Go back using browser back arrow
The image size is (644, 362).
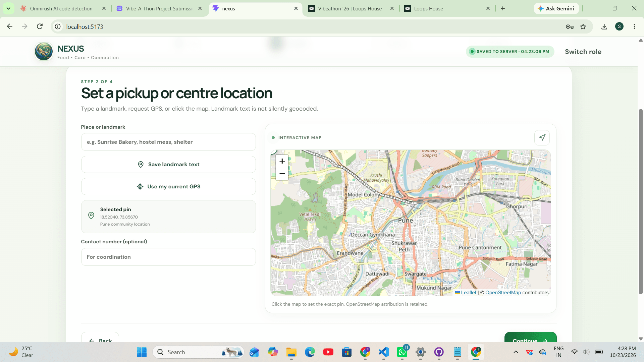(x=10, y=26)
